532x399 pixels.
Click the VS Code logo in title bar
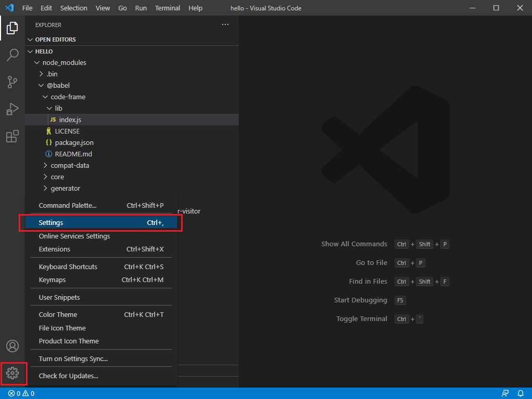pos(9,8)
